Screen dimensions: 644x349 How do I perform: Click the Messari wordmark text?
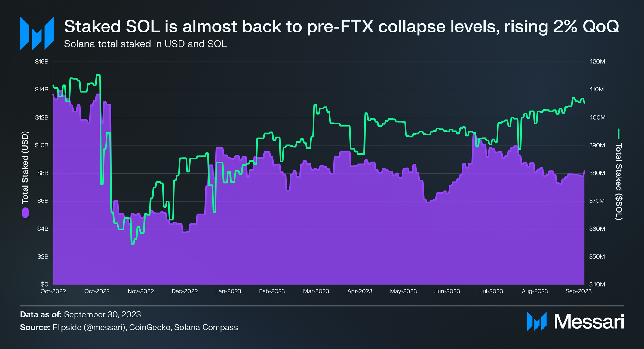click(x=589, y=322)
